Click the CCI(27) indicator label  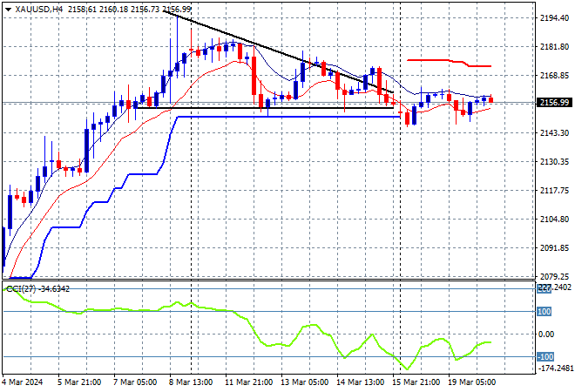24,288
